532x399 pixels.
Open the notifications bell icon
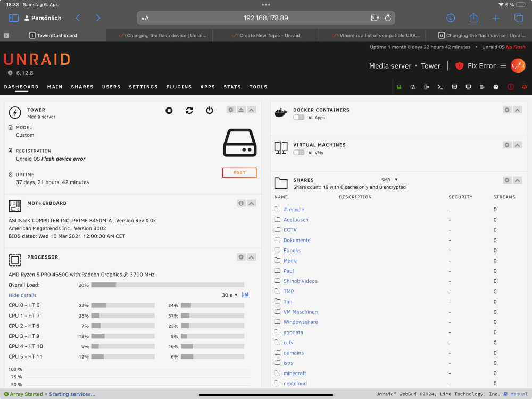click(x=525, y=87)
